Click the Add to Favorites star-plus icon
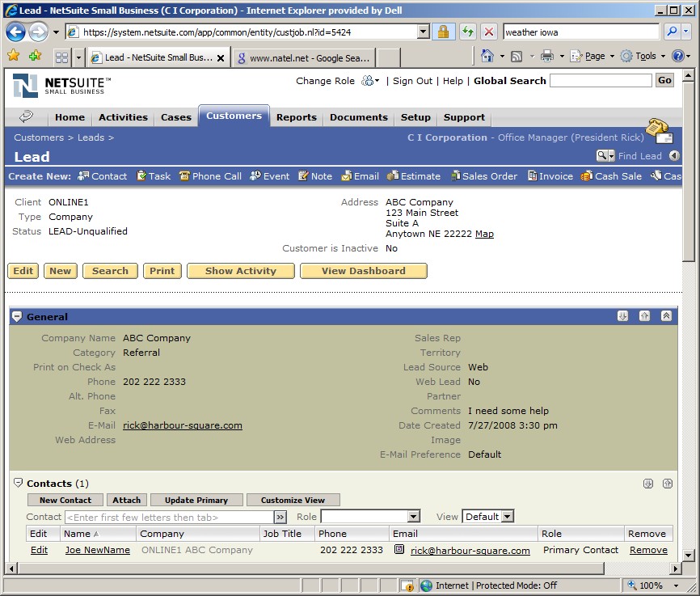The image size is (700, 596). pyautogui.click(x=35, y=56)
